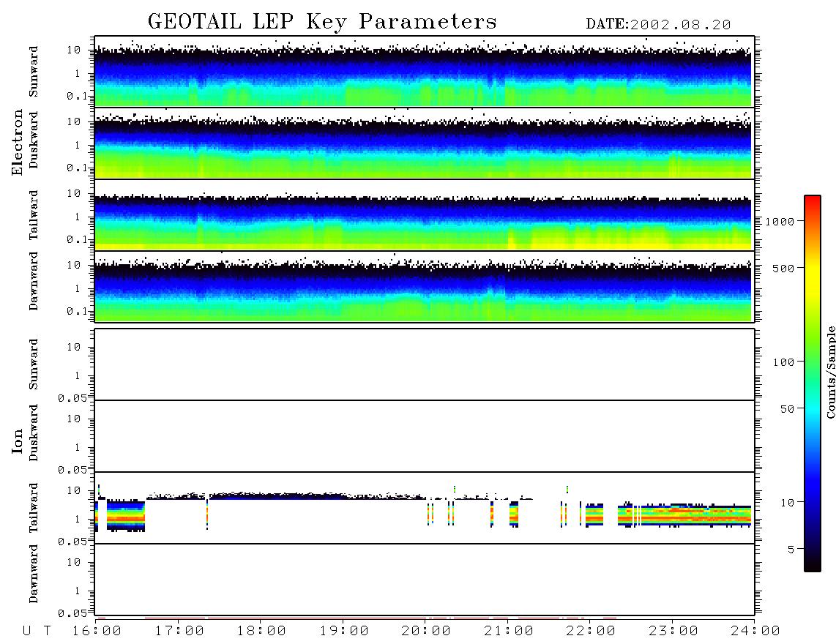Select the Electron 'Dawnward' axis label
Image resolution: width=836 pixels, height=644 pixels.
point(34,281)
